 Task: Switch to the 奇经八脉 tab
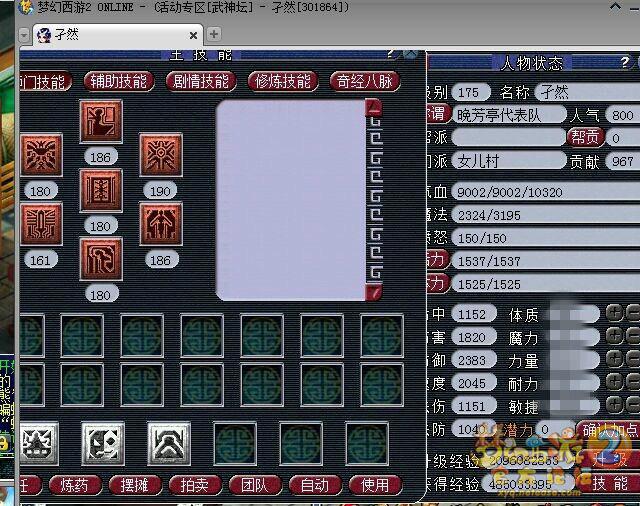365,82
